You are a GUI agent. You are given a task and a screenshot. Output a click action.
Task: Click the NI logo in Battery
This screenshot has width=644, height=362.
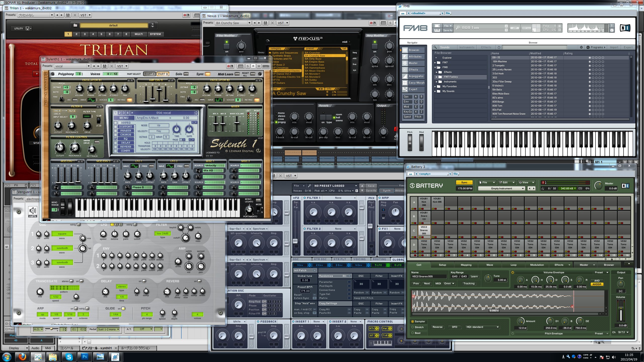625,186
